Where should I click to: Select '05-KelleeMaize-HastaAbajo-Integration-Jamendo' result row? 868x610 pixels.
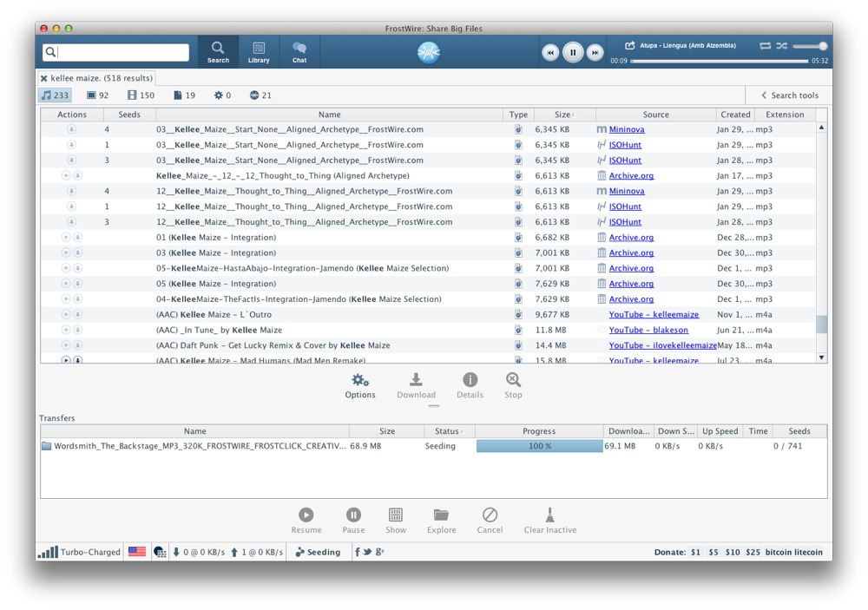(x=428, y=268)
